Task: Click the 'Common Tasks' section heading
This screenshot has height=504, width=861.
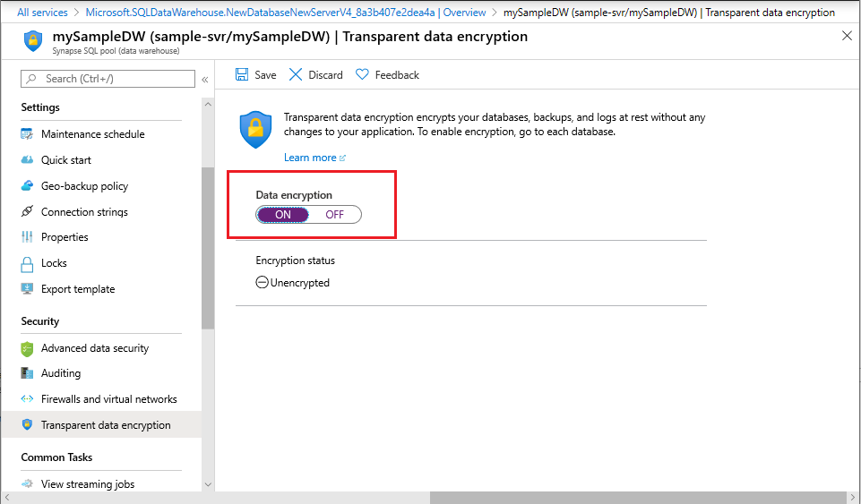Action: (56, 457)
